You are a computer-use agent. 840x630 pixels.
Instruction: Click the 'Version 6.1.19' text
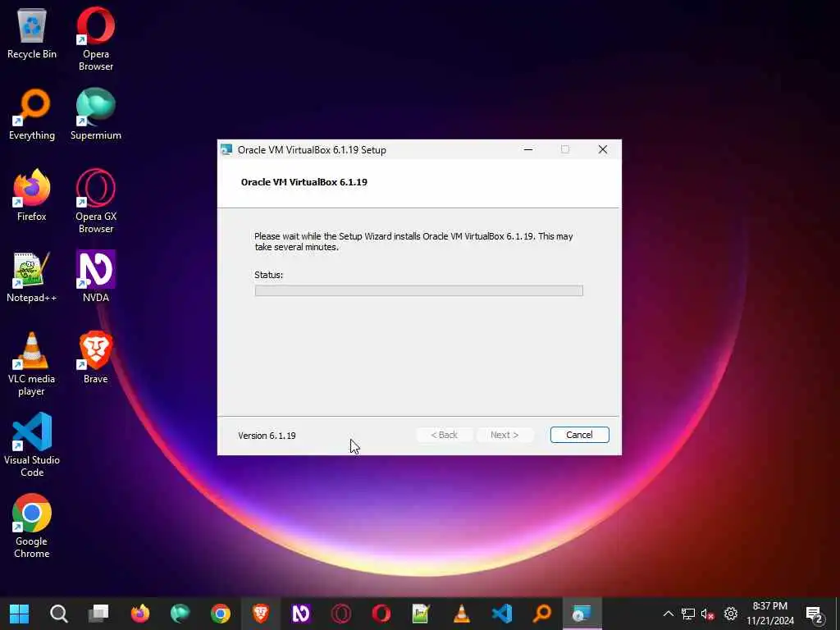(267, 436)
